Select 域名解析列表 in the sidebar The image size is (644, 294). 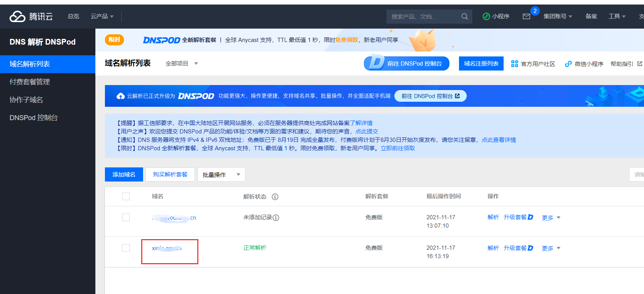pos(48,64)
